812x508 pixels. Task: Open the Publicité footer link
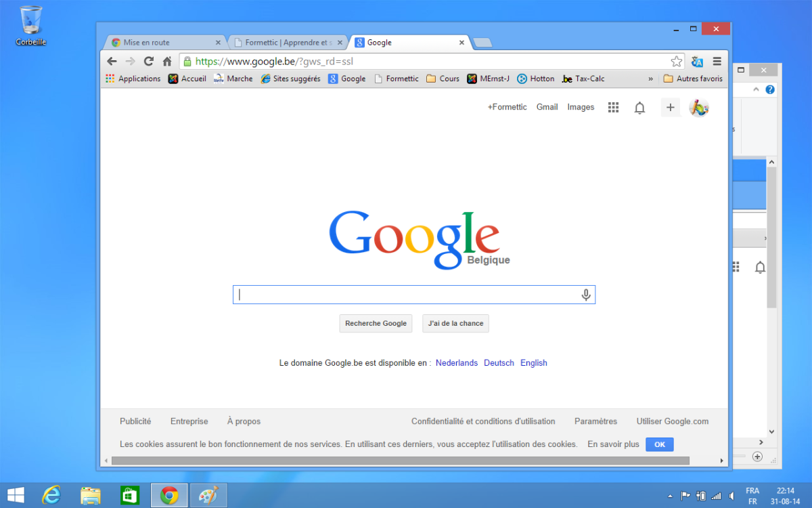135,421
